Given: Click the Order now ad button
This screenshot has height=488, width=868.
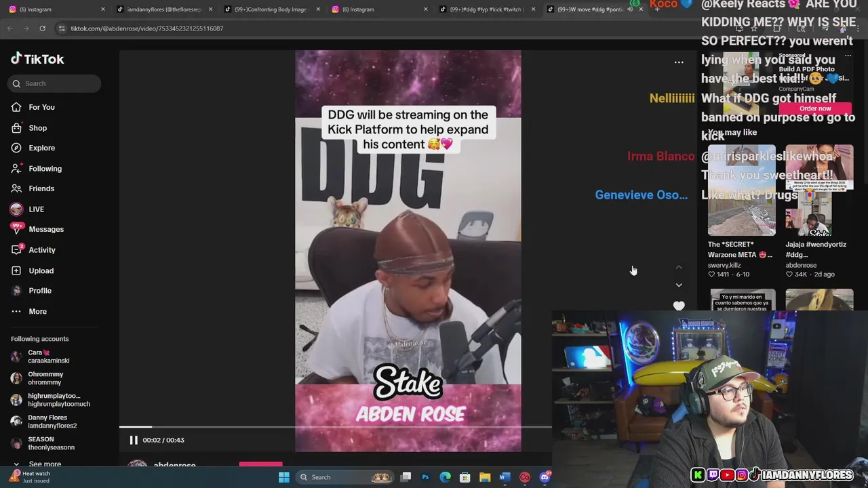Looking at the screenshot, I should tap(815, 108).
